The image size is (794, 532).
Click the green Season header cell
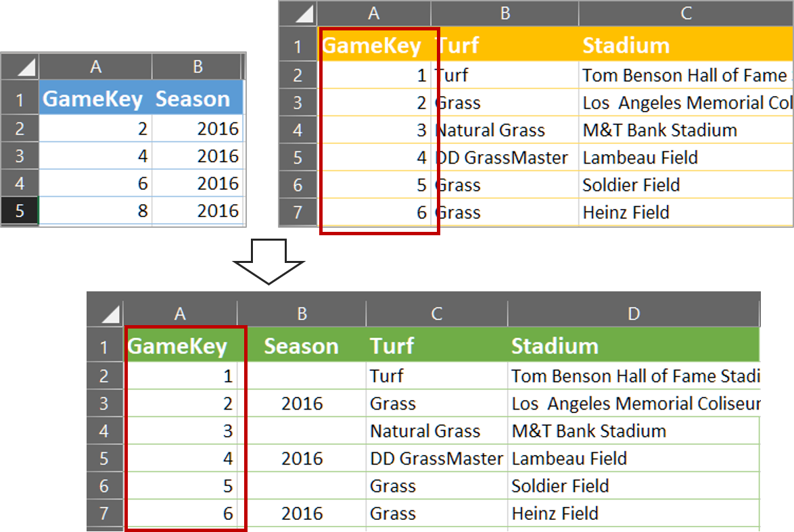coord(302,346)
